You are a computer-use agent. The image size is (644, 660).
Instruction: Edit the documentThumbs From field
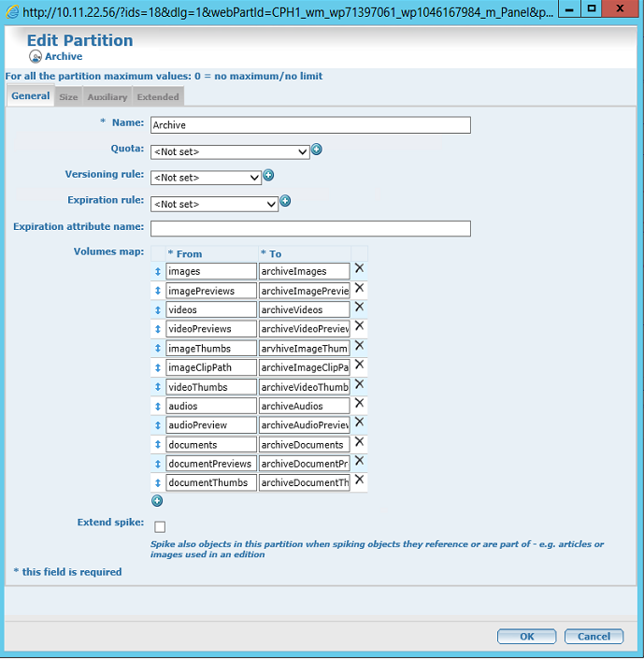(x=211, y=482)
